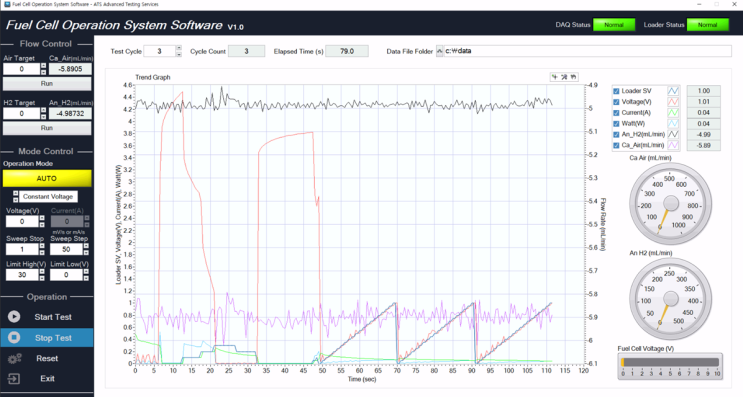Click the Loader SV legend value 1.00

click(704, 90)
